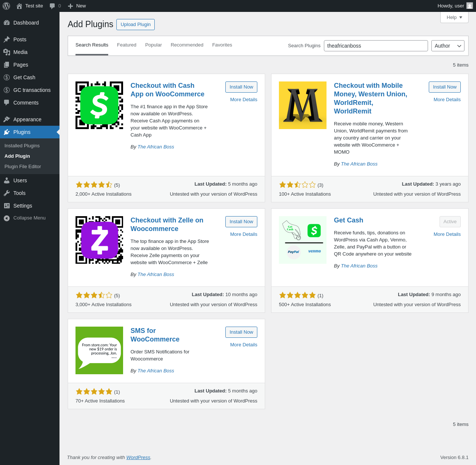Click 'Version 6.8.1' footer text

pos(454,458)
